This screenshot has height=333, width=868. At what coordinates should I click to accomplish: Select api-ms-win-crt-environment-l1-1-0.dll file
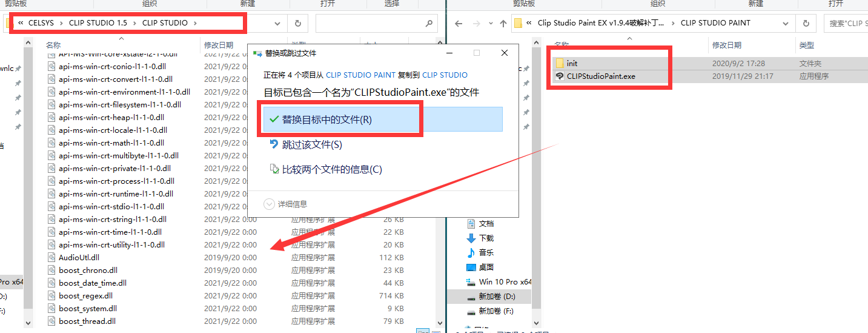tap(124, 92)
